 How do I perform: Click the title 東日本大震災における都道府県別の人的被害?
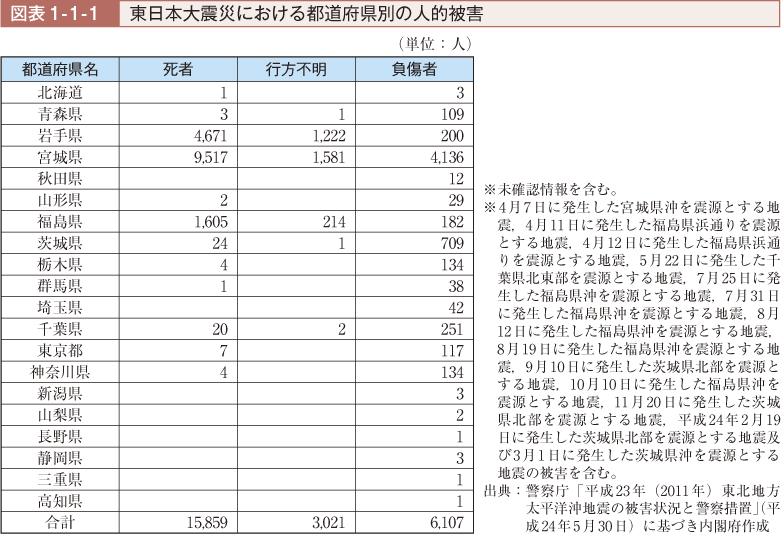click(x=306, y=14)
